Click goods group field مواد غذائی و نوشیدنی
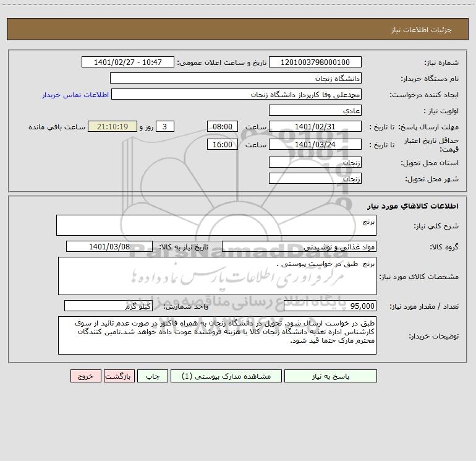The height and width of the screenshot is (461, 476). pos(299,246)
